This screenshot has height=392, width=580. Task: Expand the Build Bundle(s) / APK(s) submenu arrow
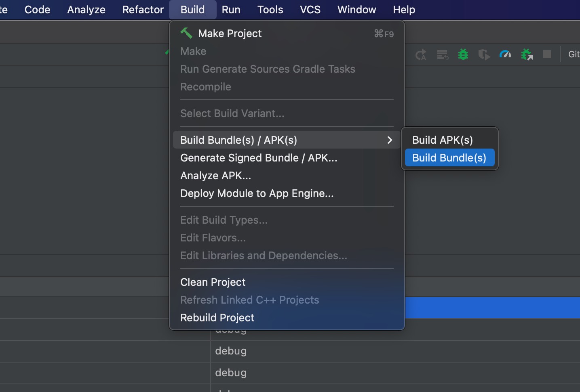click(x=389, y=140)
